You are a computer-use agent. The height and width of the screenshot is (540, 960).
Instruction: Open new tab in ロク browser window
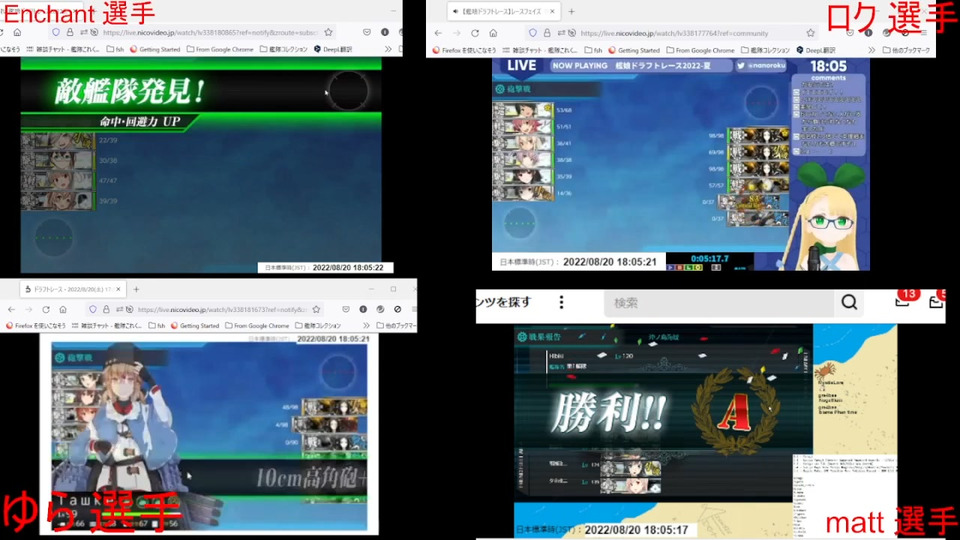pyautogui.click(x=571, y=12)
